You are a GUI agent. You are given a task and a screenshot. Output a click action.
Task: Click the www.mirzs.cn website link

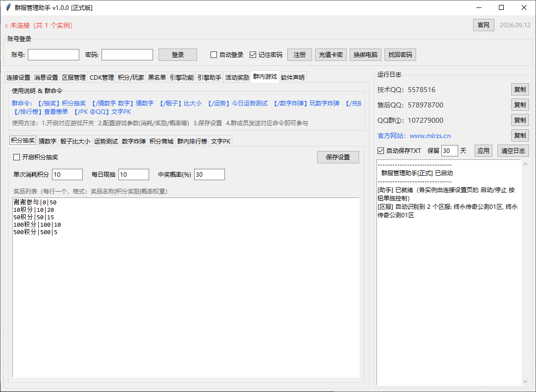[x=430, y=136]
